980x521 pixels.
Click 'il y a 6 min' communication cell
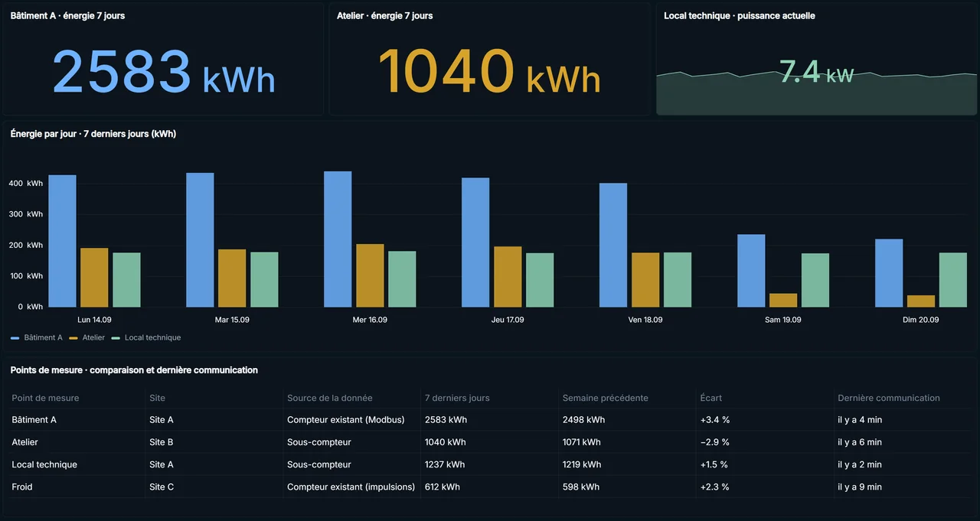click(861, 442)
